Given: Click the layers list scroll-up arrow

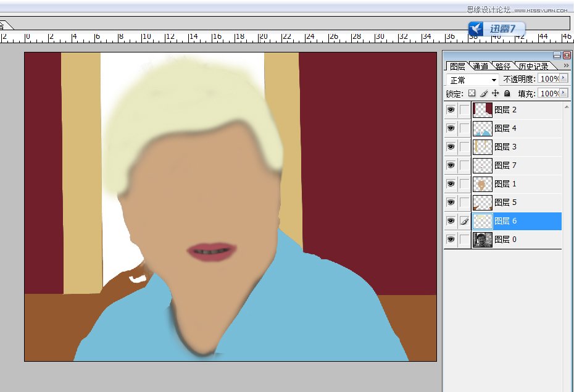Looking at the screenshot, I should [567, 107].
